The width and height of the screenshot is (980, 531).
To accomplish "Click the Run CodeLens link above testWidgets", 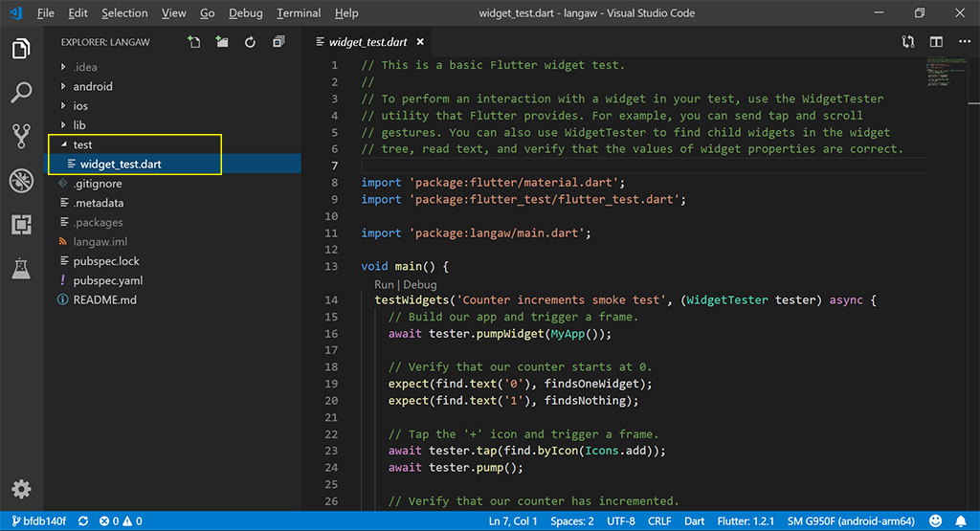I will [x=384, y=284].
